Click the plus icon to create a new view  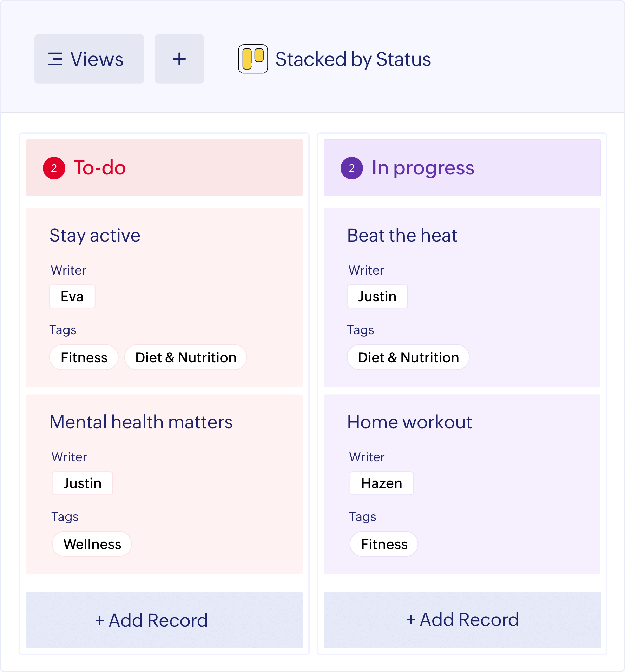pos(179,59)
